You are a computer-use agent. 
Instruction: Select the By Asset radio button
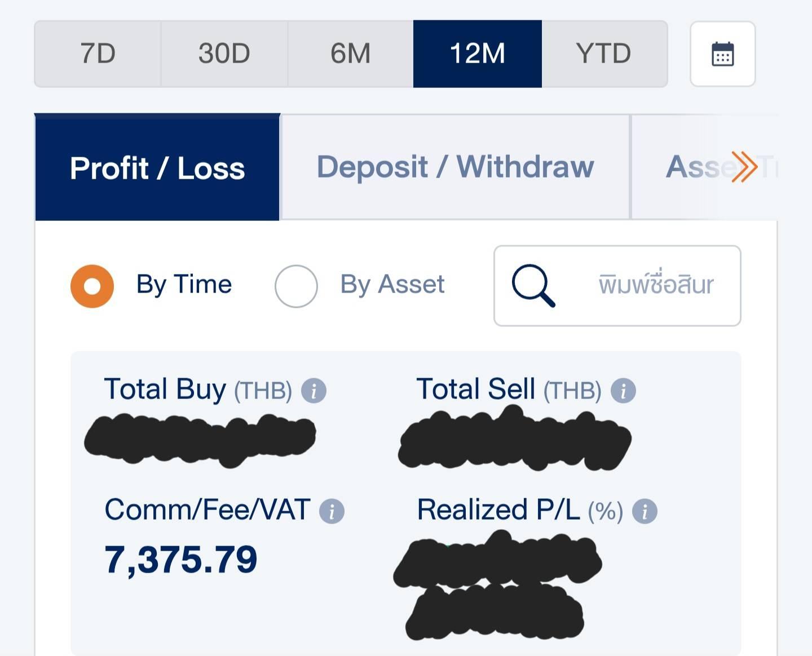296,286
